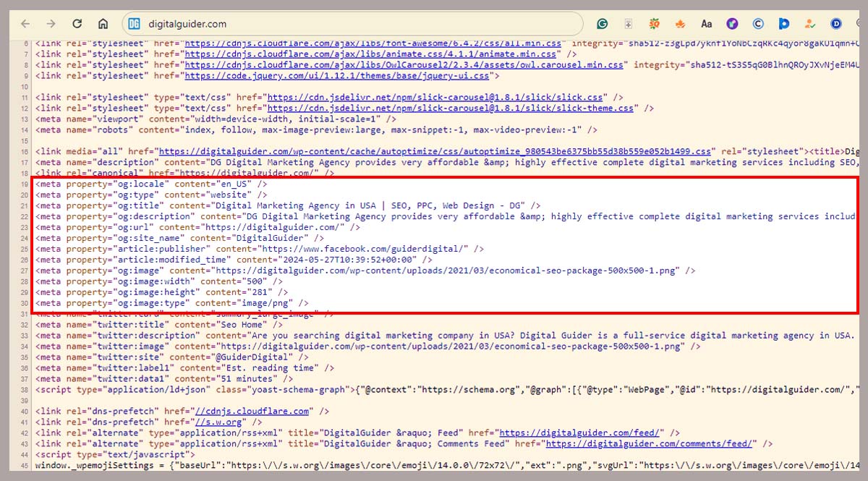Open the SEOquake extension icon
The image size is (868, 481).
click(x=654, y=23)
